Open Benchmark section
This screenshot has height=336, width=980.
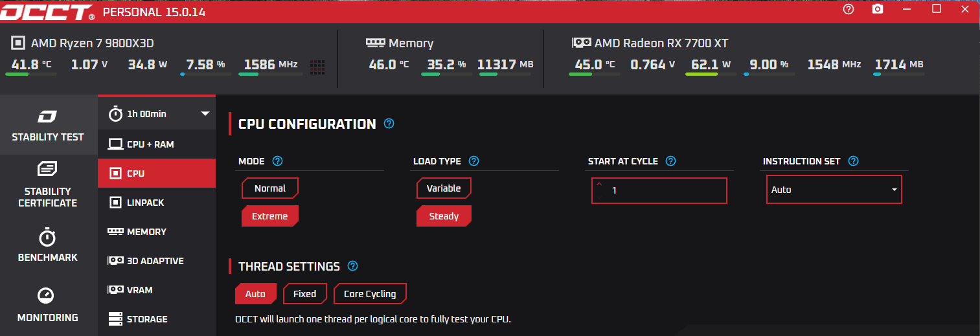(48, 245)
